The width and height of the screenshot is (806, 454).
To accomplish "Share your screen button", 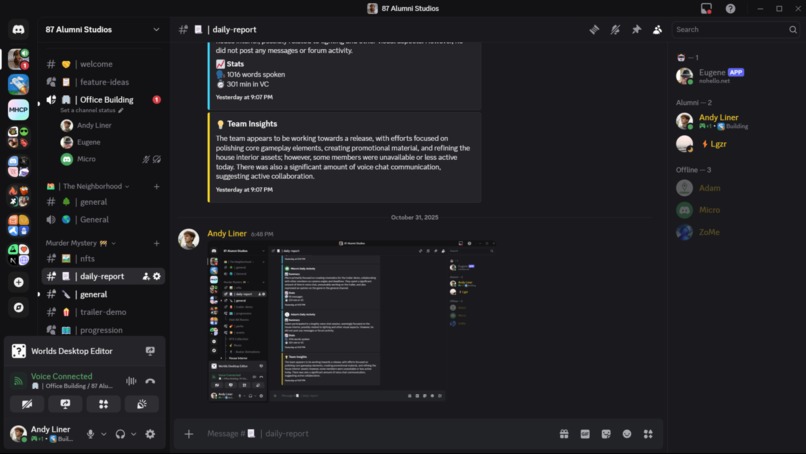I will click(x=65, y=404).
